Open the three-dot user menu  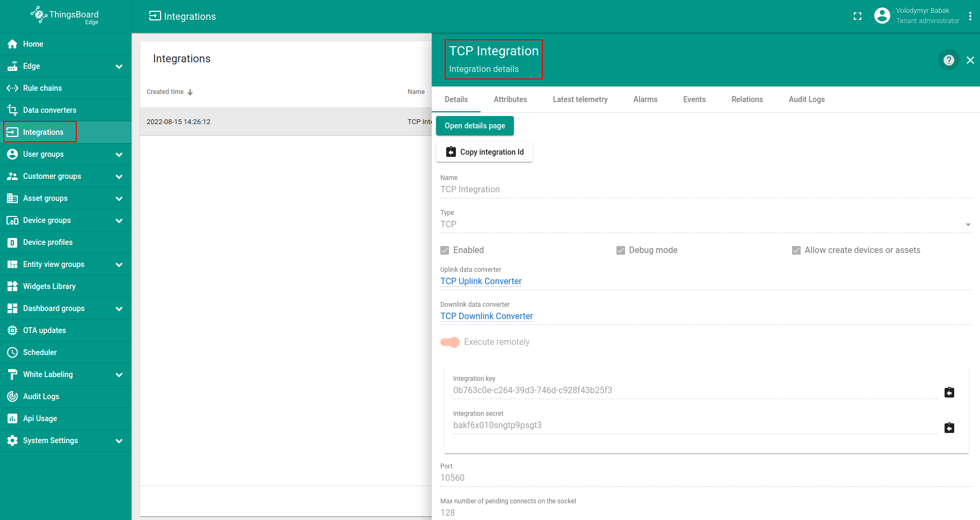(970, 16)
